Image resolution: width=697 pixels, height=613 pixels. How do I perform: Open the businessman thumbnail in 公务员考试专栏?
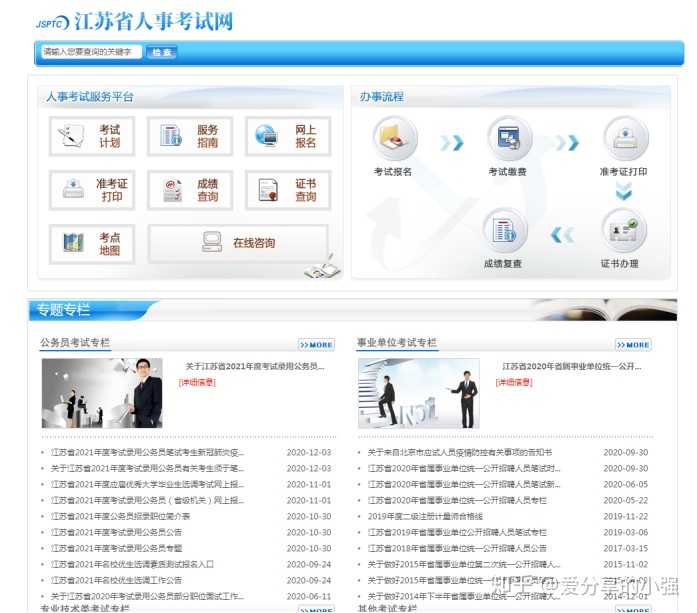(x=102, y=393)
